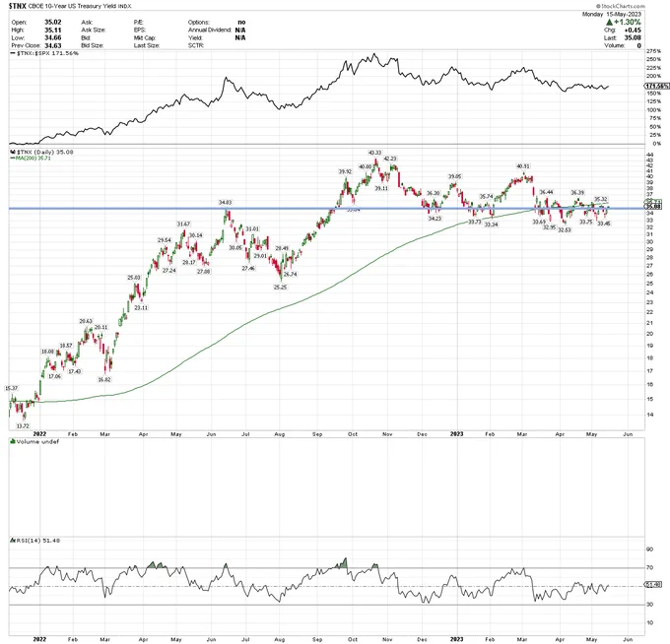Click the Prev Close value 34.63
Screen dimensions: 670x644
click(53, 45)
